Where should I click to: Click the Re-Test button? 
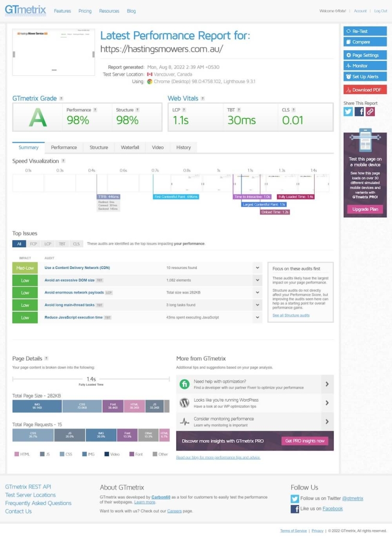point(365,31)
